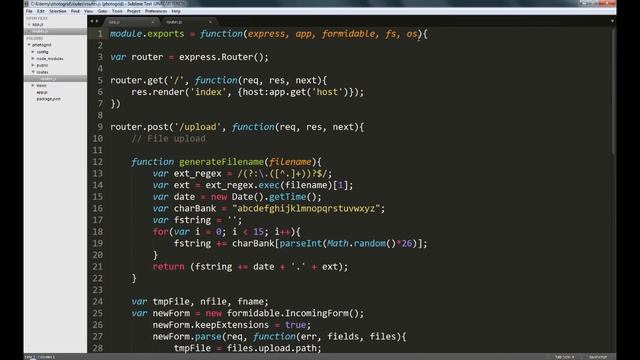Click line number 12 in the gutter
Screen dimensions: 640x360
tap(98, 162)
